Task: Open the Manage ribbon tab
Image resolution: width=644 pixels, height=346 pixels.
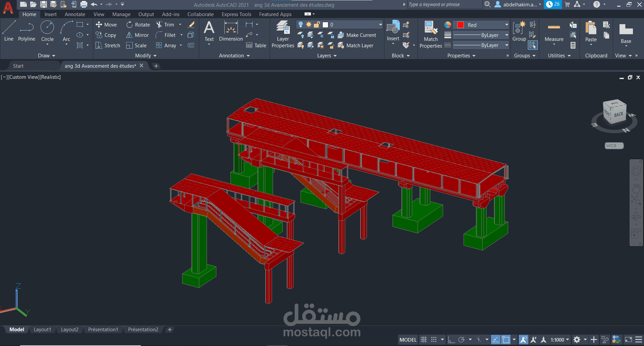Action: 121,14
